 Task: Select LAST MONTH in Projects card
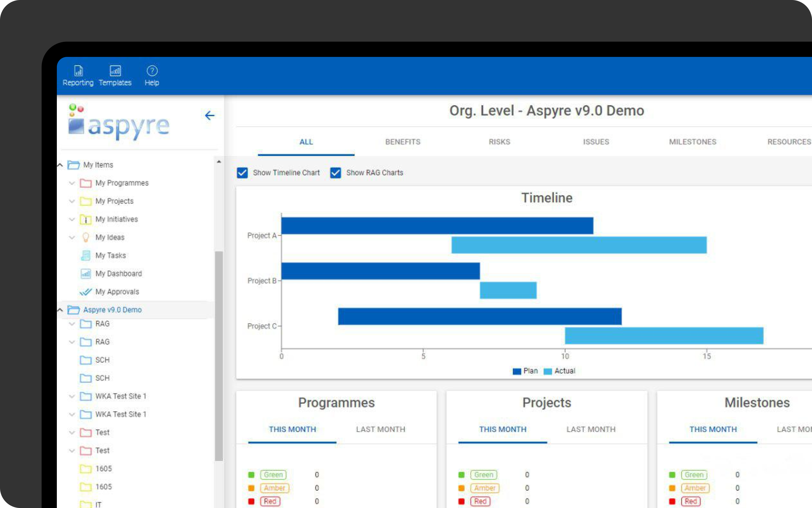pyautogui.click(x=591, y=429)
